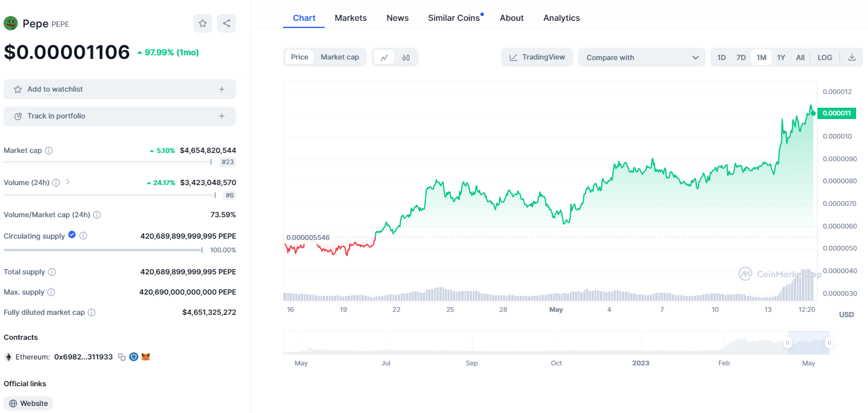
Task: Click the MetaMask fox icon
Action: pos(146,357)
